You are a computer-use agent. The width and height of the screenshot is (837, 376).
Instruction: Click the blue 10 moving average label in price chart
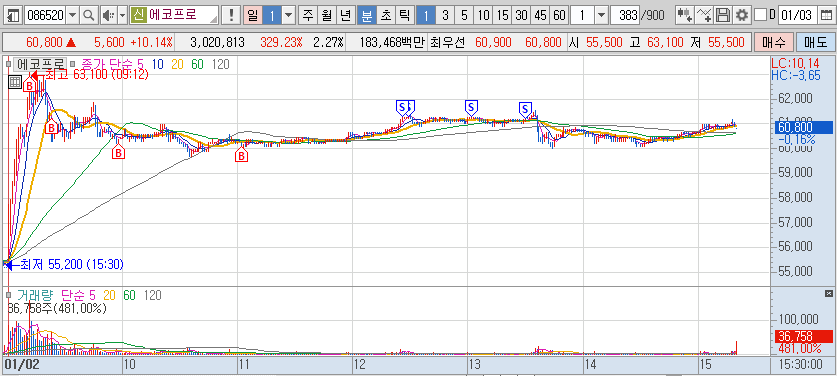click(157, 65)
